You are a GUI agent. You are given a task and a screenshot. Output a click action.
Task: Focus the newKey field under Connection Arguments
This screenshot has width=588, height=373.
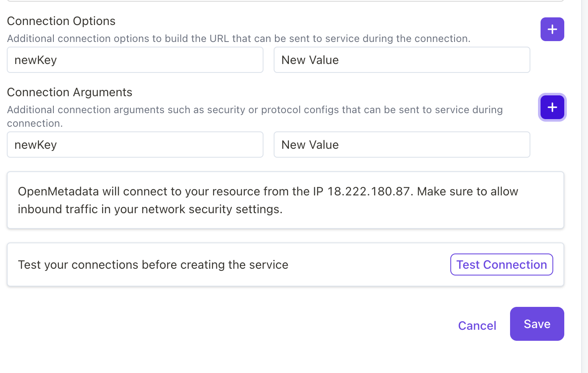click(x=135, y=145)
